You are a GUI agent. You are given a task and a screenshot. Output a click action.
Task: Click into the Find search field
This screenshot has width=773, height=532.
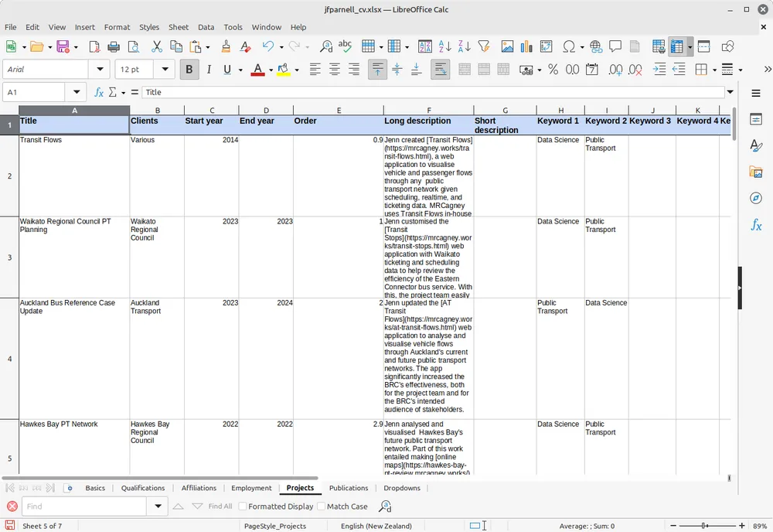click(85, 506)
